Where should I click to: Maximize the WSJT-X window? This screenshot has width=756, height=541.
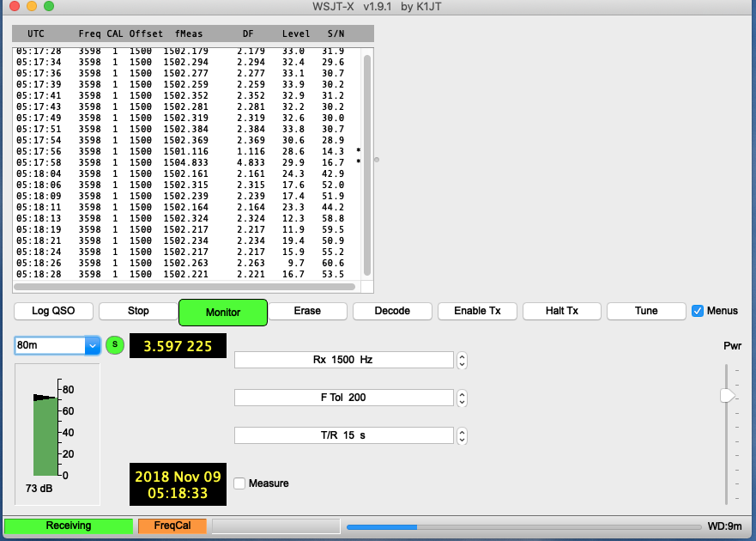point(49,6)
